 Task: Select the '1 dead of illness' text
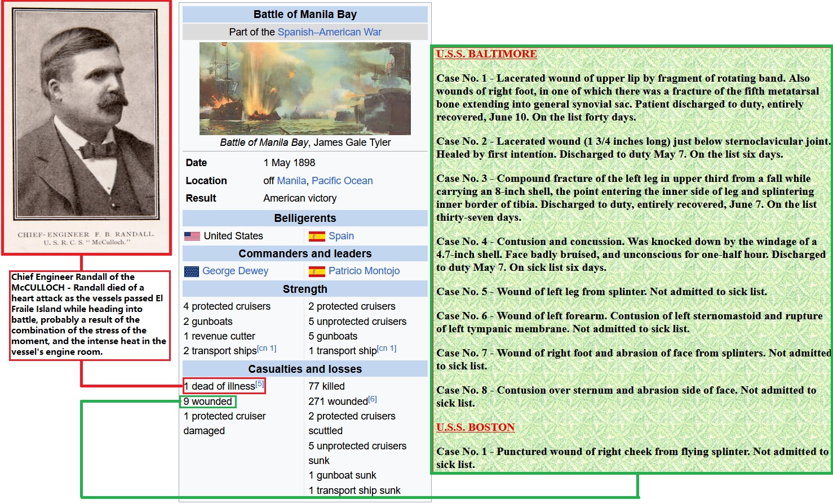click(219, 386)
